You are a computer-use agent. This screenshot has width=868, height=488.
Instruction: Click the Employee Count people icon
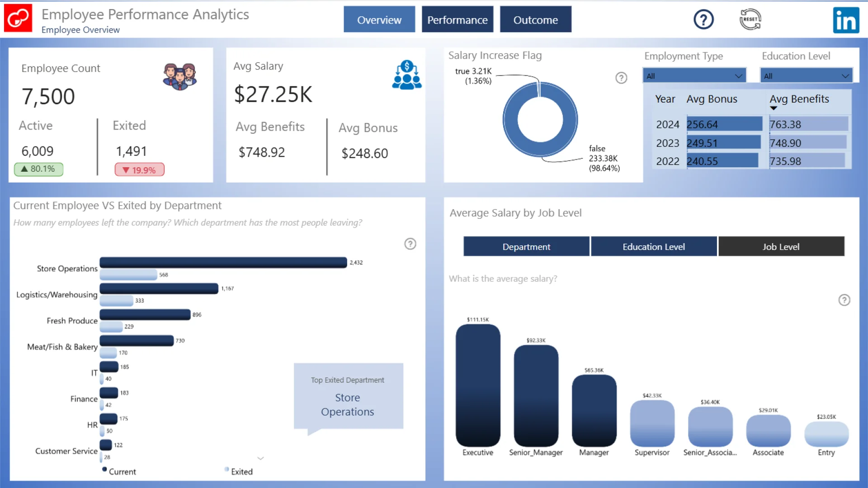[179, 76]
